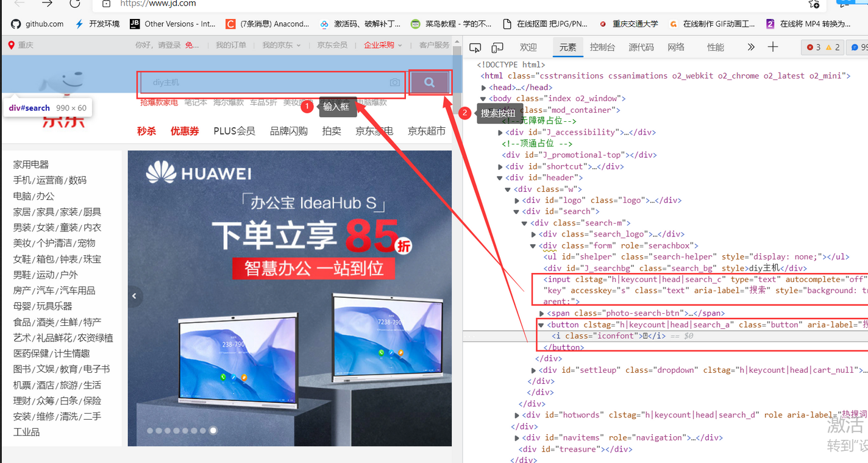
Task: Expand the head node
Action: pyautogui.click(x=483, y=87)
